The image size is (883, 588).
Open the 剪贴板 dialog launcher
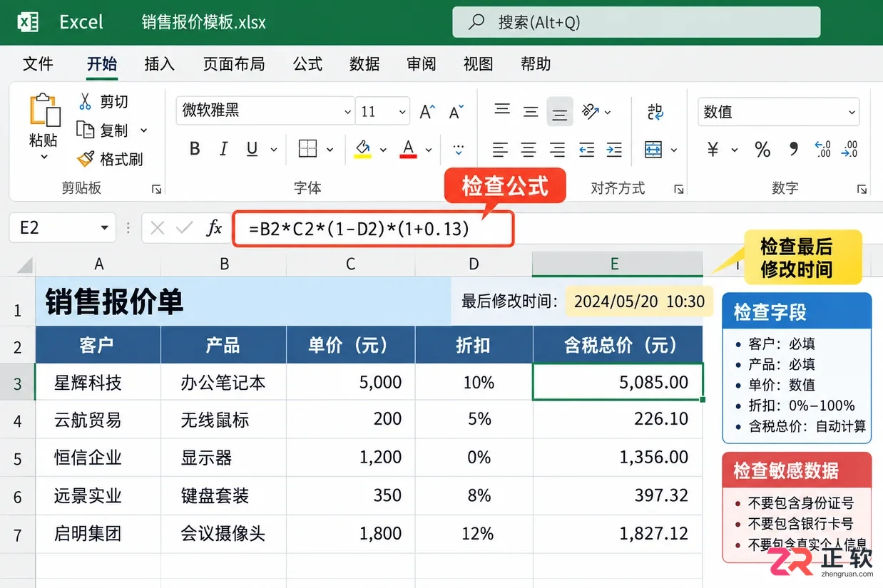click(156, 189)
